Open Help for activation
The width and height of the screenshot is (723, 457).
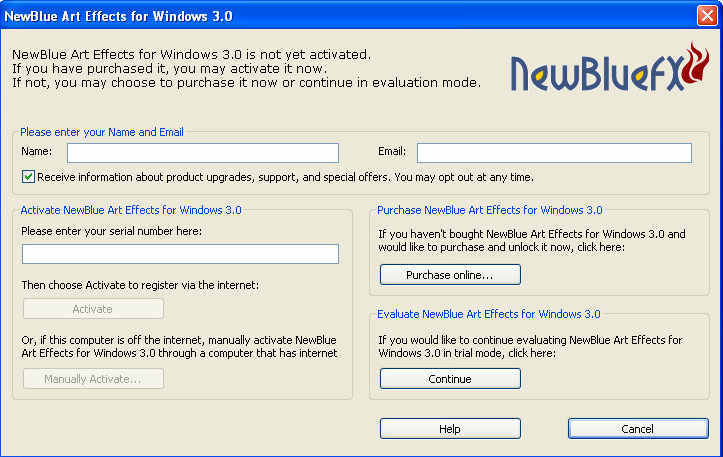(450, 428)
